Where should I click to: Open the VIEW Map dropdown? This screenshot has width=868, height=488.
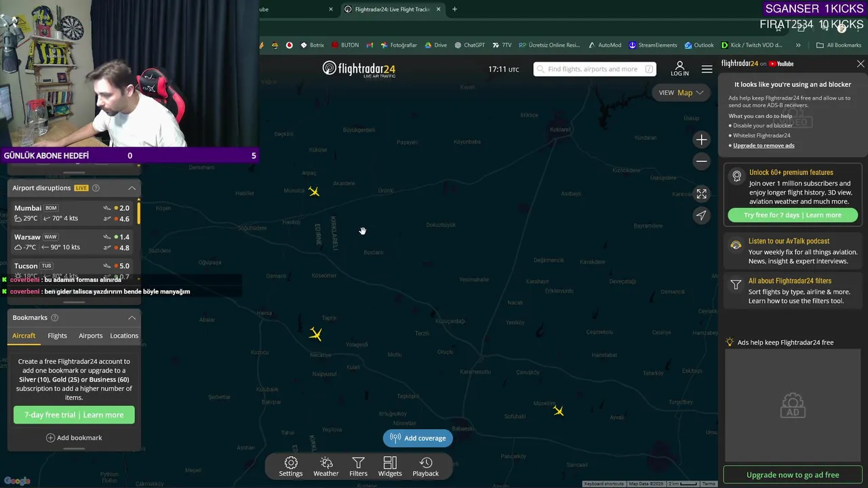(x=681, y=93)
